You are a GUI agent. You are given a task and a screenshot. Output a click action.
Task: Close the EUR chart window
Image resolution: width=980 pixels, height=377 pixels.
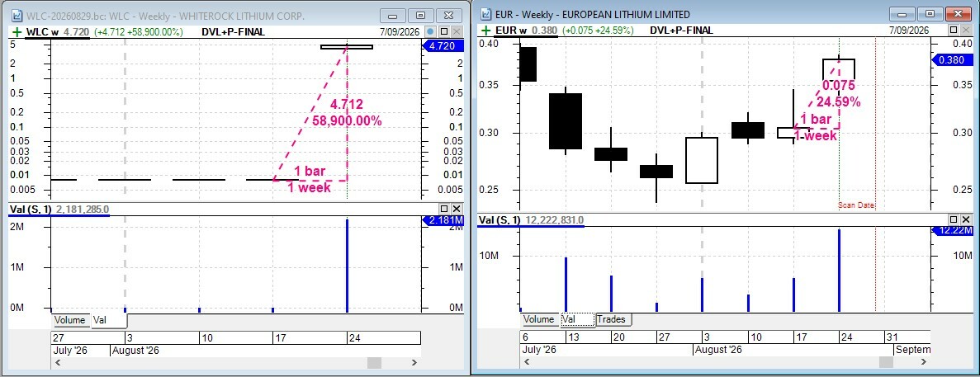click(959, 14)
